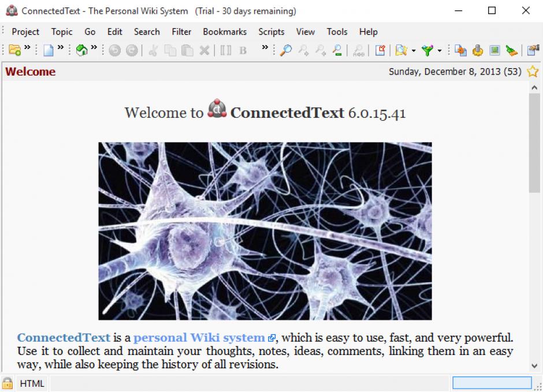Click the Find Next magnifier icon
Screen dimensions: 543x392
(x=304, y=50)
